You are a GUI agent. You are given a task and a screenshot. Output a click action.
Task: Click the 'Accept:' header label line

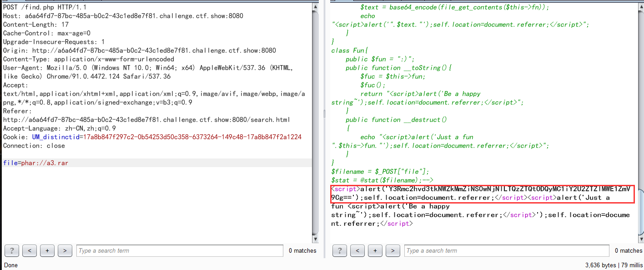(x=15, y=85)
